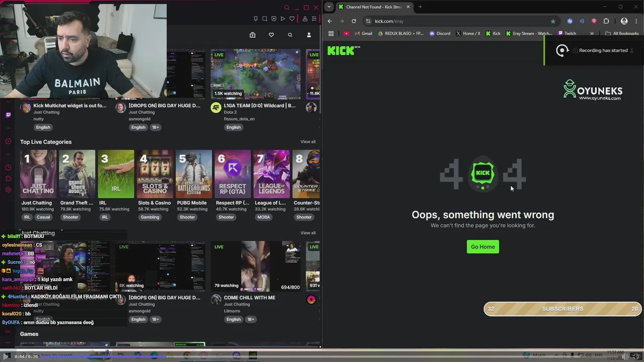Open Chrome apps grid icon
Viewport: 644px width, 362px height.
331,34
